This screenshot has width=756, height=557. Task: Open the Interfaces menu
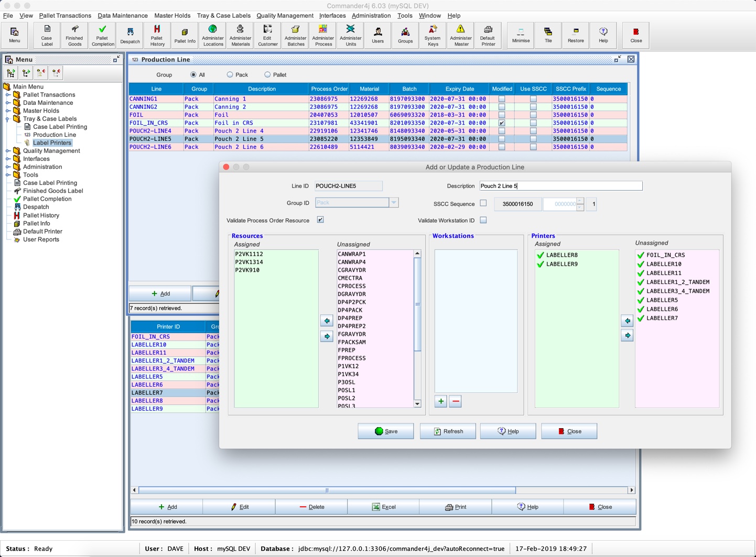pos(332,16)
